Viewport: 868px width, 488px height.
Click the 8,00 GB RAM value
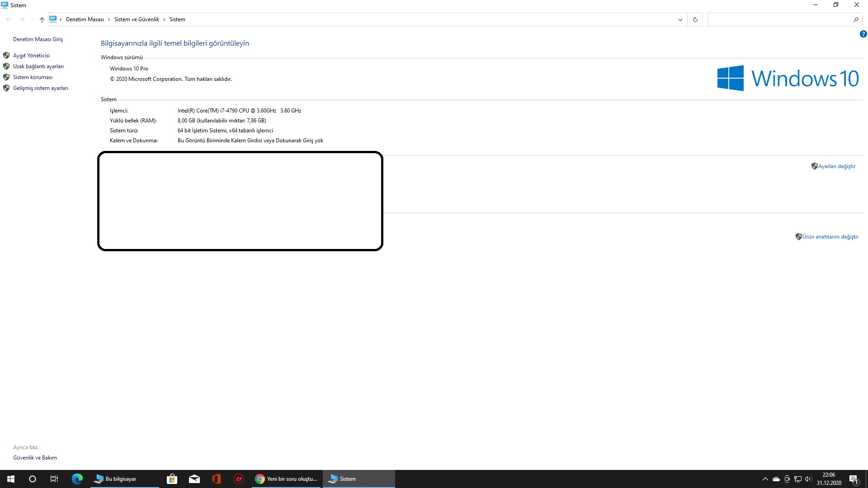coord(222,121)
